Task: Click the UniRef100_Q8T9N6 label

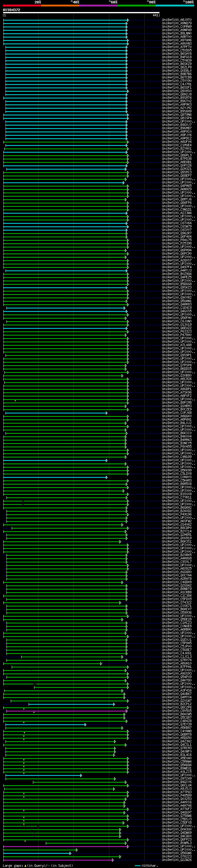Action: tap(177, 115)
